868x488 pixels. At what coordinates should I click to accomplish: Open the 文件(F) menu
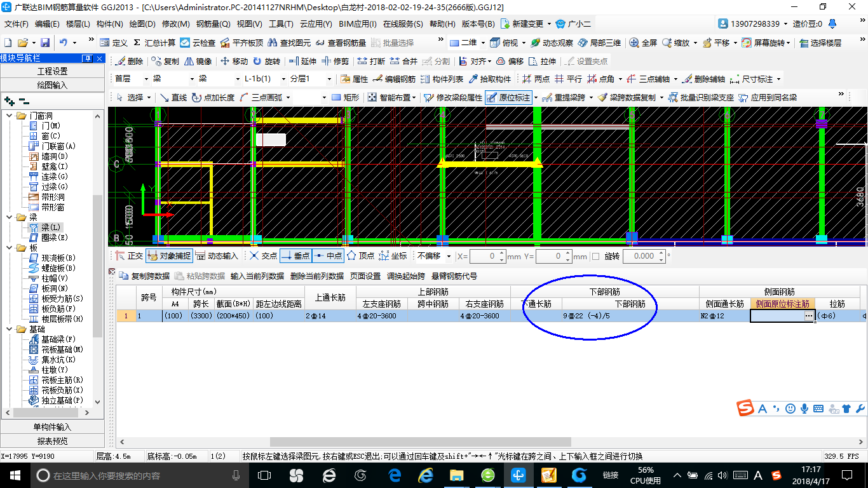(17, 24)
